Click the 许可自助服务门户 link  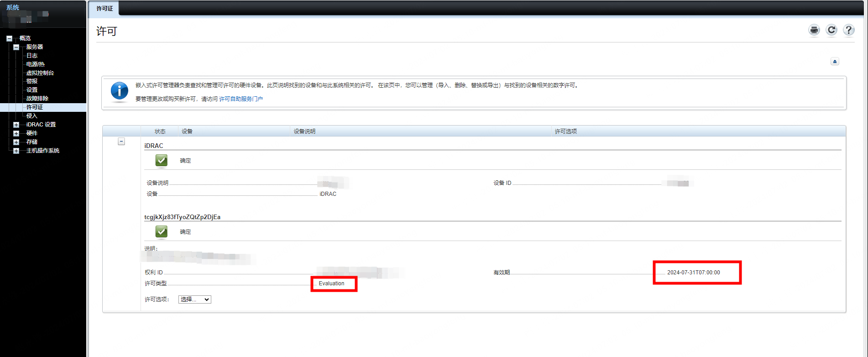[x=241, y=99]
